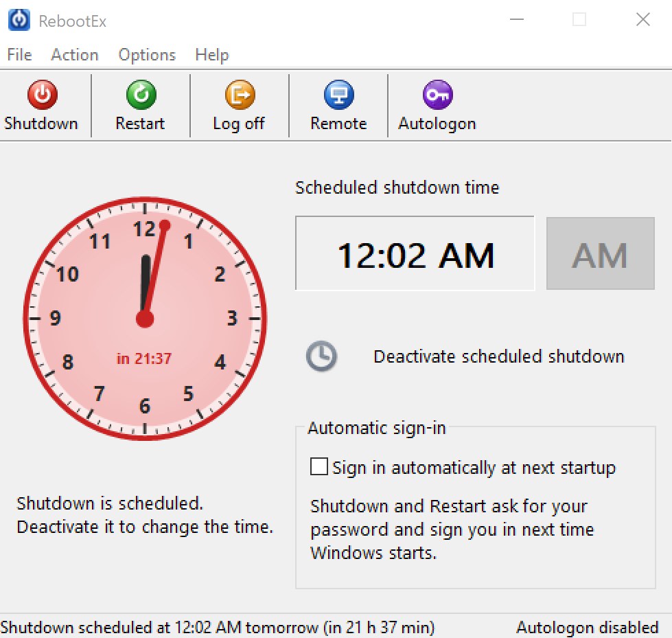The width and height of the screenshot is (672, 638).
Task: Open the purple Autologon key icon
Action: pyautogui.click(x=437, y=95)
